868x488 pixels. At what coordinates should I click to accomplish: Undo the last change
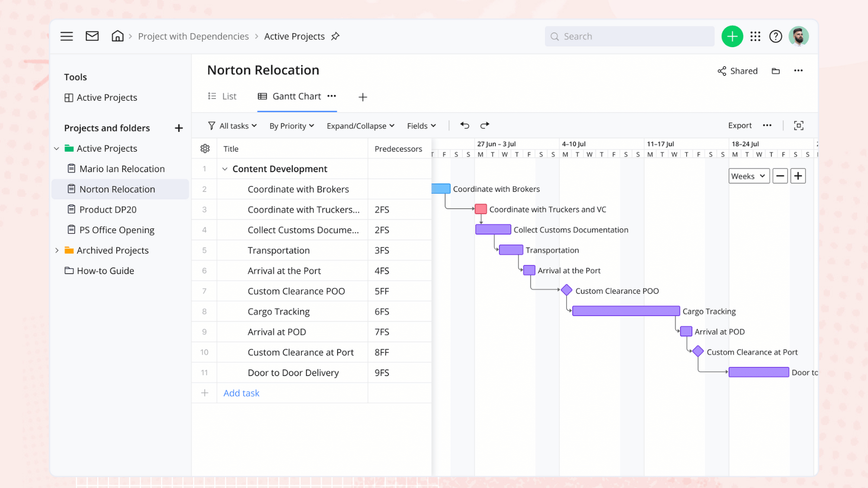(x=464, y=125)
